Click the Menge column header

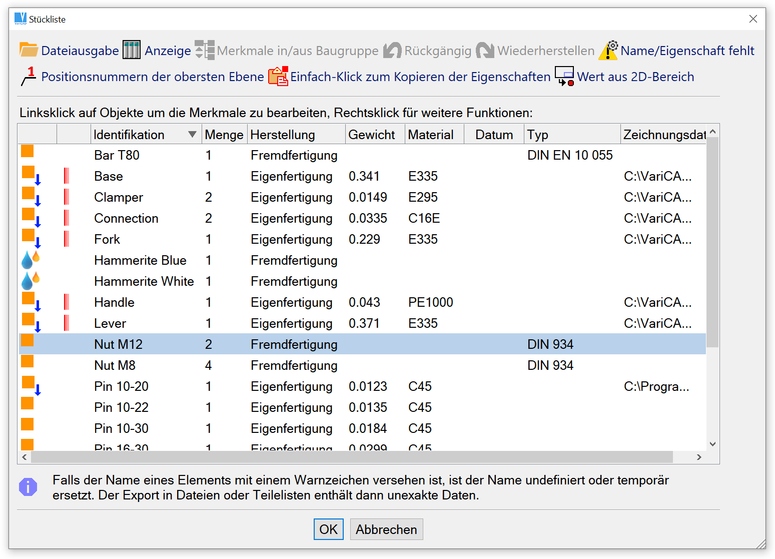[223, 135]
